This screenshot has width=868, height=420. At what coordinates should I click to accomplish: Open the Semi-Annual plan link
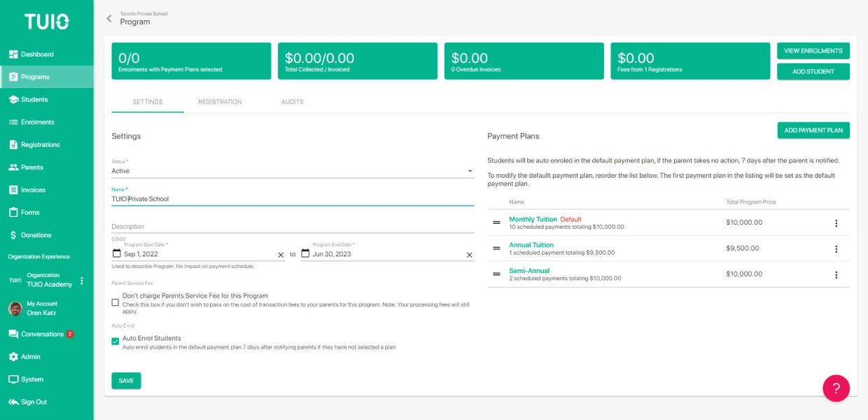pyautogui.click(x=529, y=271)
